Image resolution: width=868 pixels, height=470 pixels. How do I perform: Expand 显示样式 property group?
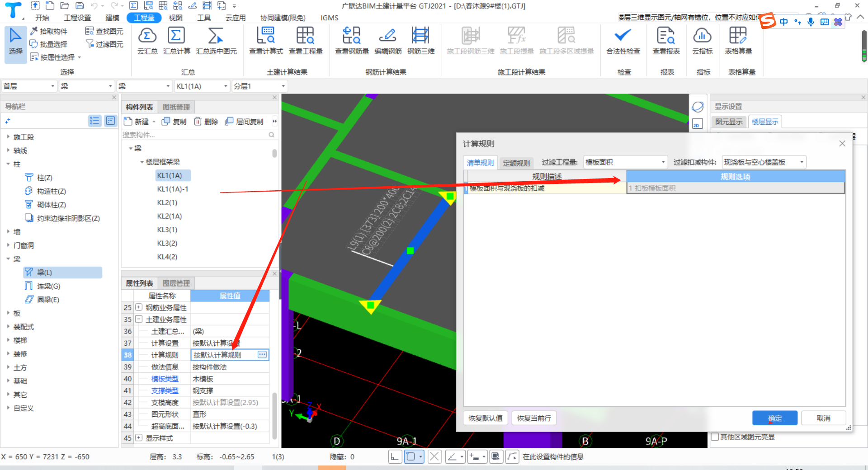pos(139,438)
